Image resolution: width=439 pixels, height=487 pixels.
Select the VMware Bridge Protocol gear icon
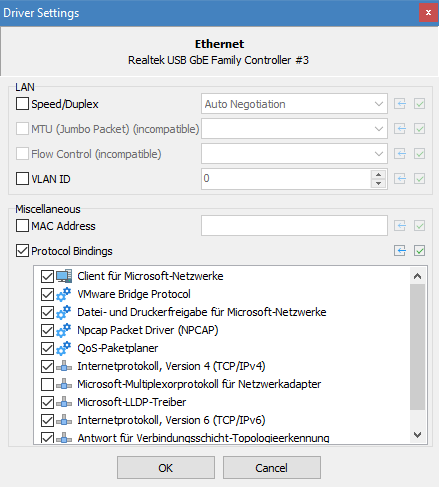64,294
